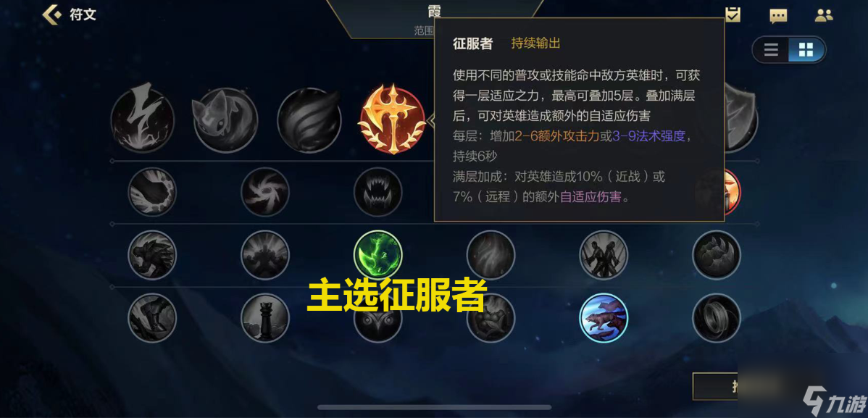
Task: Select the fanged jaws rune icon
Action: (378, 192)
